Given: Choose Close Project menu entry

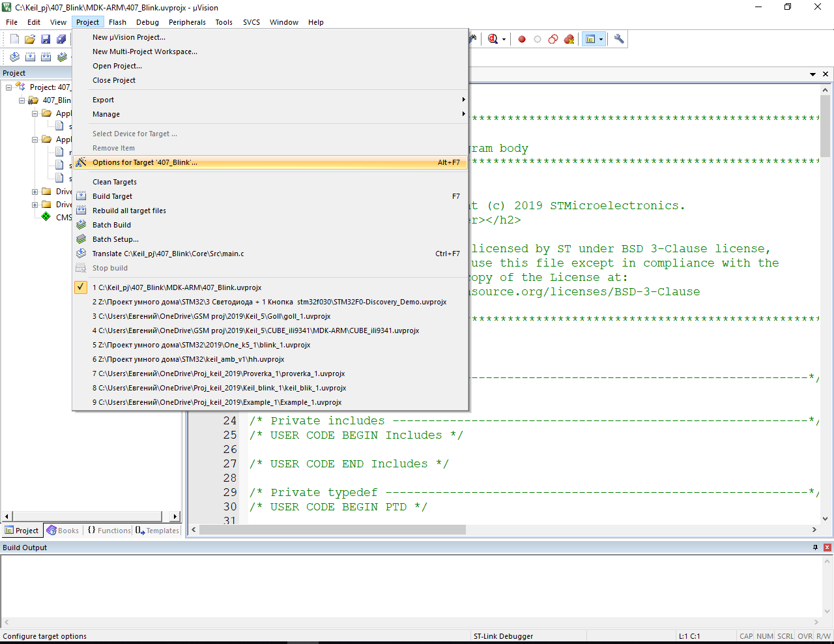Looking at the screenshot, I should 270,80.
